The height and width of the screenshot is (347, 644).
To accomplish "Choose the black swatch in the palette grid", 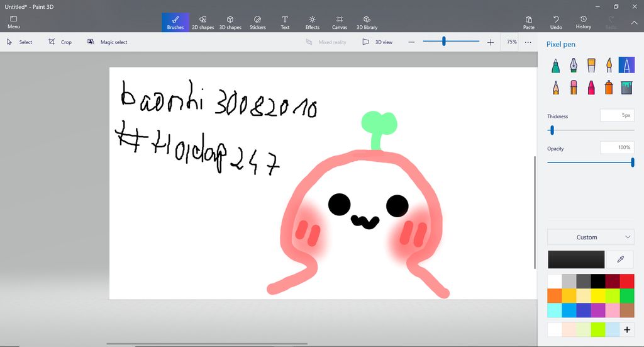I will pyautogui.click(x=598, y=282).
